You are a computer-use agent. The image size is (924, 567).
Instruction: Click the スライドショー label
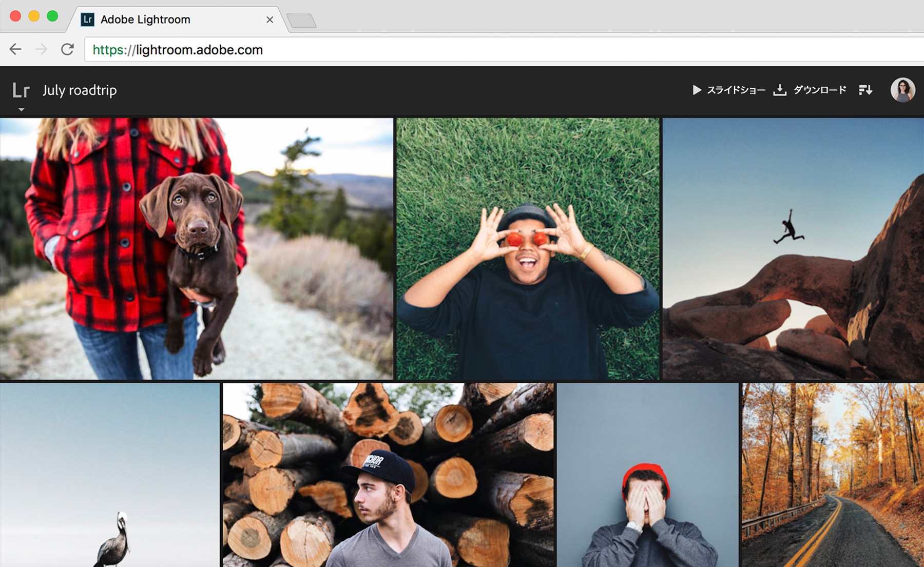point(736,90)
